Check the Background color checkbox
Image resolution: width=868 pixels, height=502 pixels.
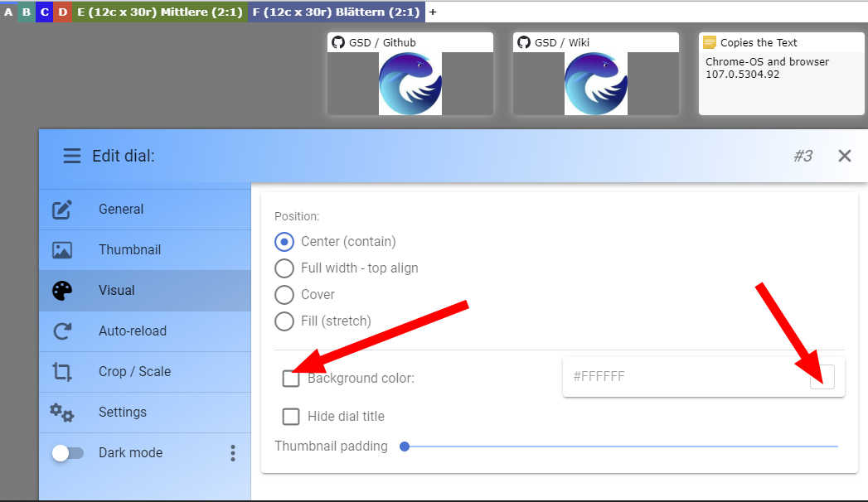click(x=291, y=379)
